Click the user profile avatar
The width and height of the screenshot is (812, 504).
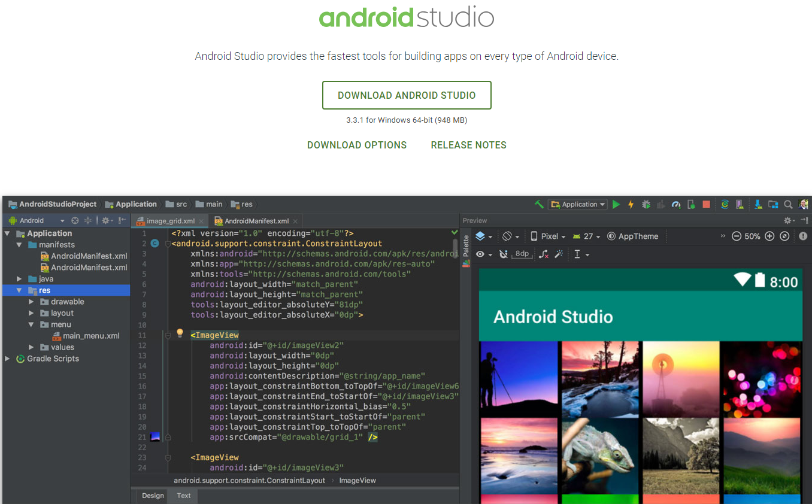pyautogui.click(x=803, y=204)
